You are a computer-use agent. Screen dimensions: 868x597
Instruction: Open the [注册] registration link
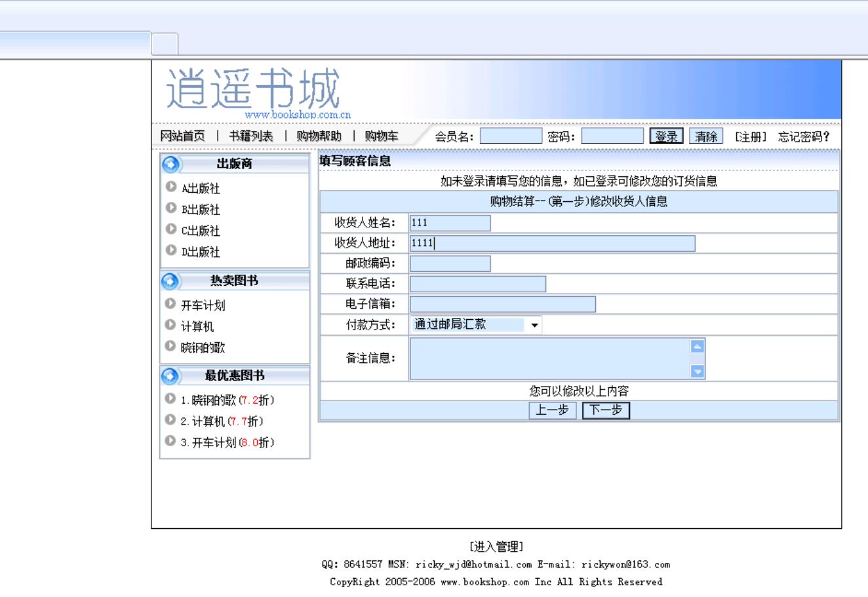point(751,137)
